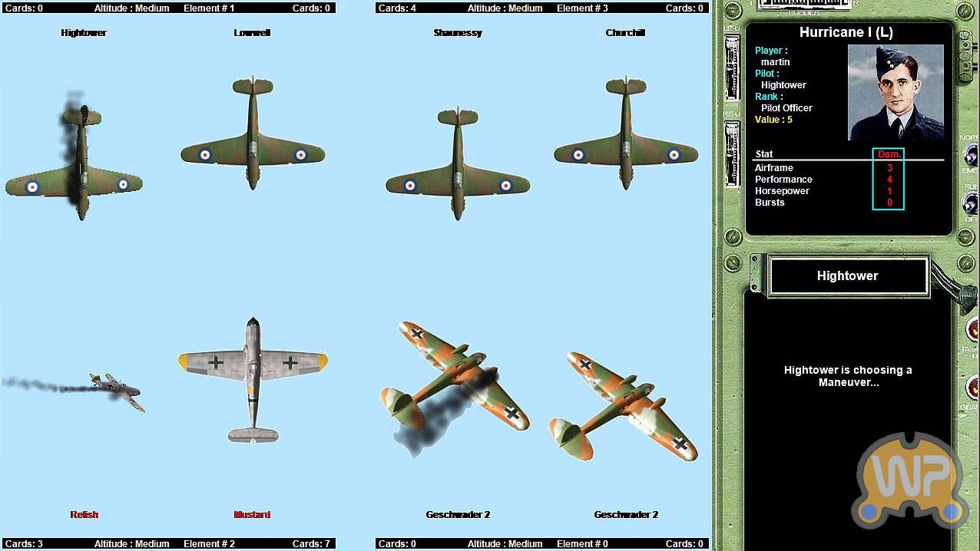Click the Element # 1 header bar

point(167,8)
